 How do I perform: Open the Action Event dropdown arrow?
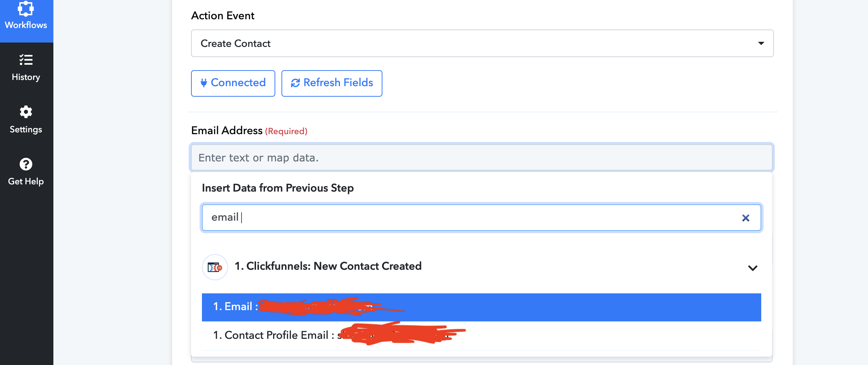(x=761, y=43)
